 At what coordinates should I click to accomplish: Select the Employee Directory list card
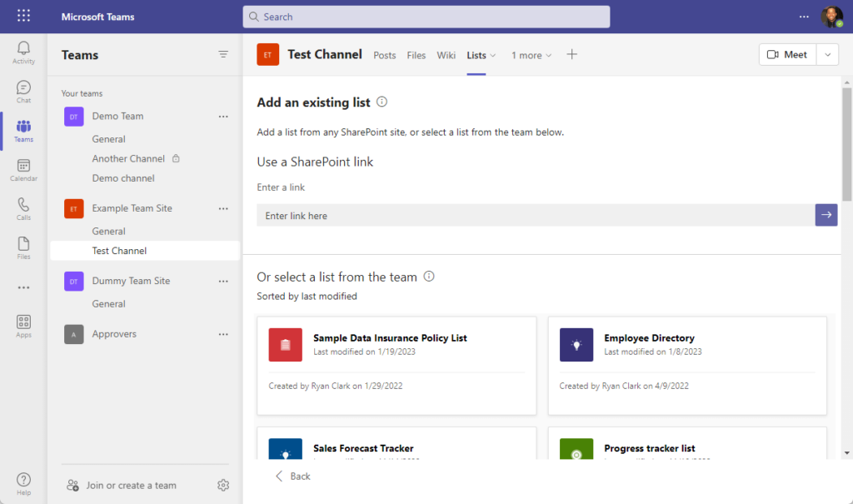[687, 366]
